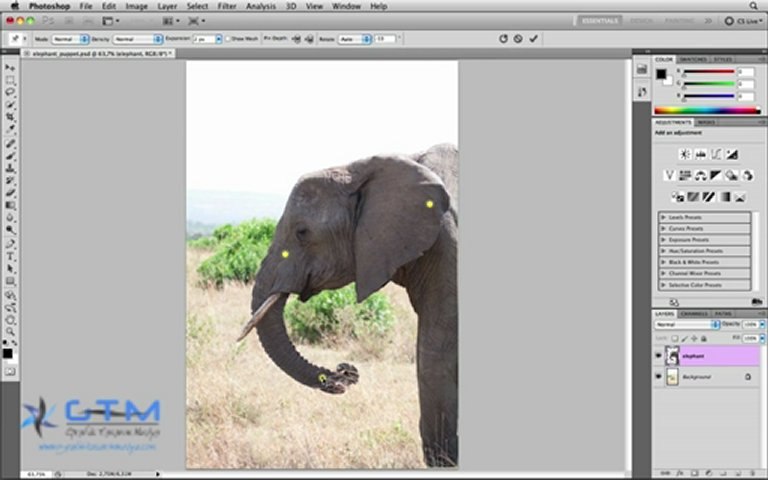Click the Curves adjustment icon
This screenshot has width=768, height=480.
(x=716, y=154)
